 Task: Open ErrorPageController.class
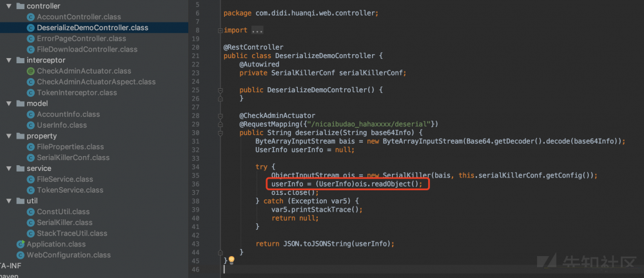81,39
